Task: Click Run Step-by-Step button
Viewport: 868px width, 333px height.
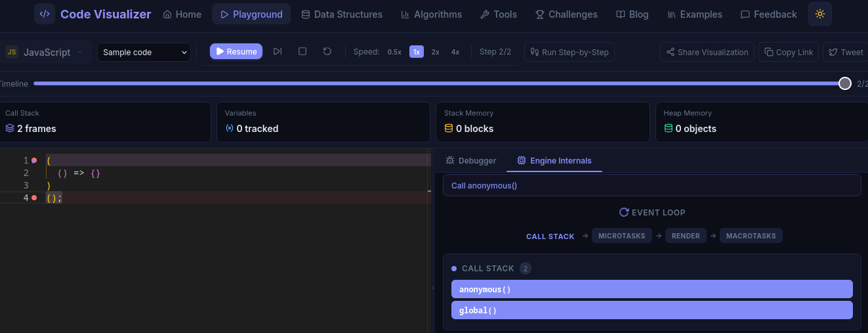Action: click(569, 52)
